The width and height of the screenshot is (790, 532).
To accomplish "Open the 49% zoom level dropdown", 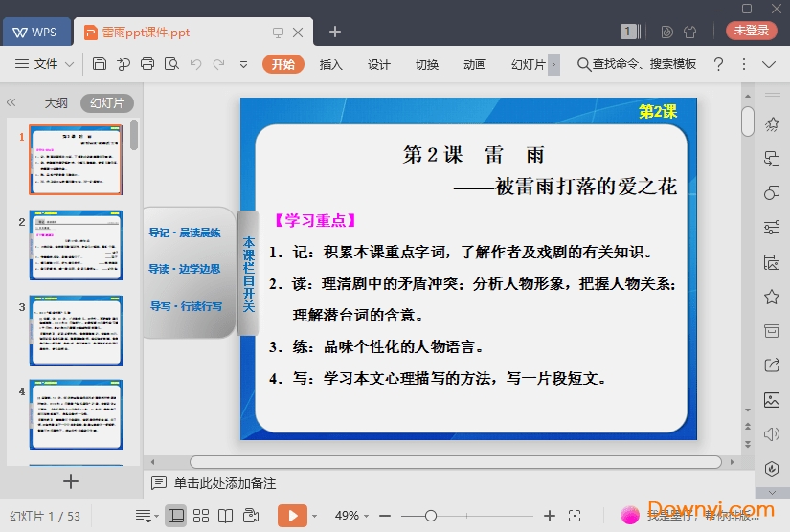I will pos(351,516).
